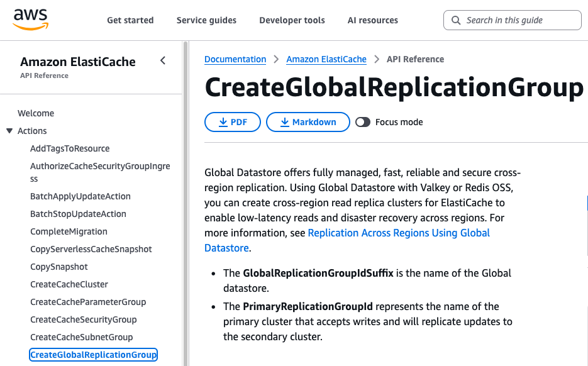Image resolution: width=588 pixels, height=366 pixels.
Task: Open the AWS logo home link
Action: 31,19
